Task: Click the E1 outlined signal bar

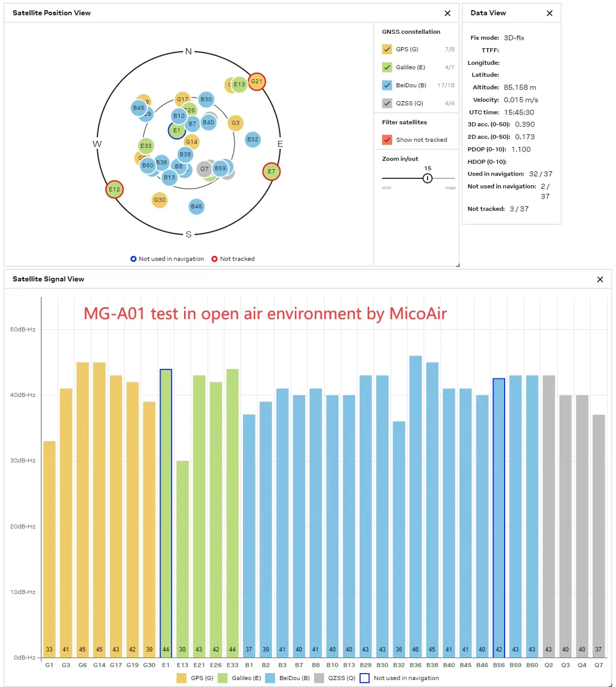Action: click(166, 513)
